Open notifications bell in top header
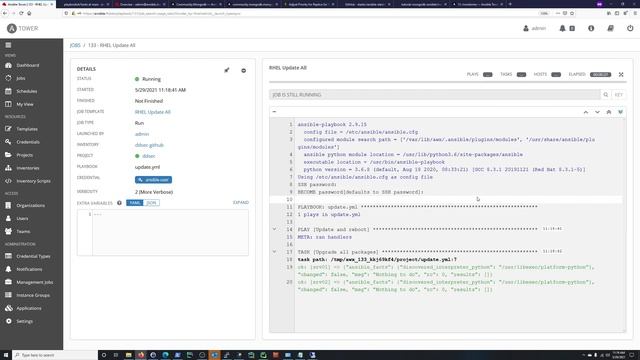 562,29
